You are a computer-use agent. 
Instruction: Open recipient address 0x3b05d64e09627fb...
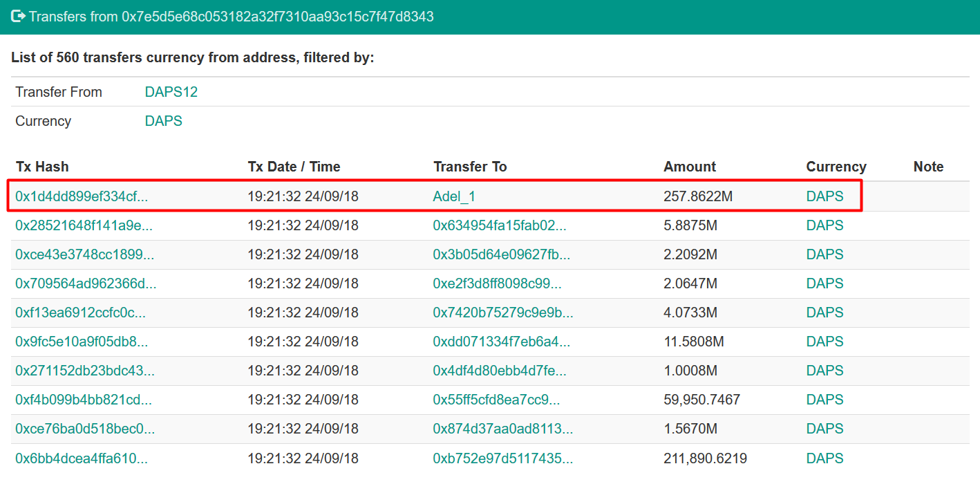502,254
